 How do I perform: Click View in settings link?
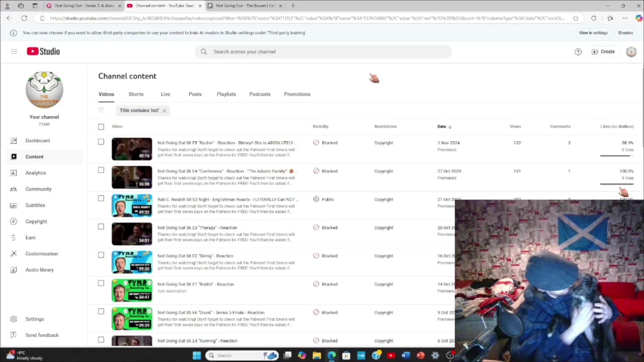(593, 33)
